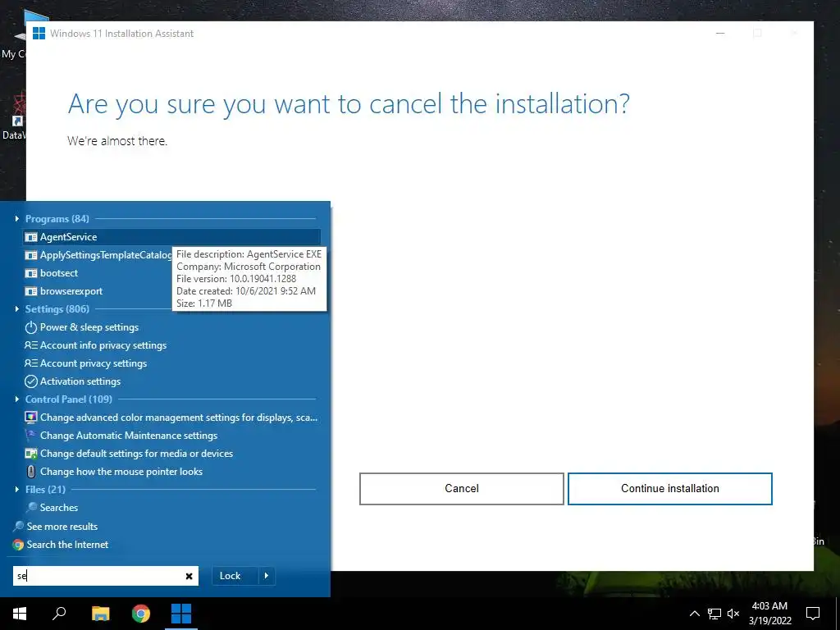Click Continue installation

pos(670,489)
